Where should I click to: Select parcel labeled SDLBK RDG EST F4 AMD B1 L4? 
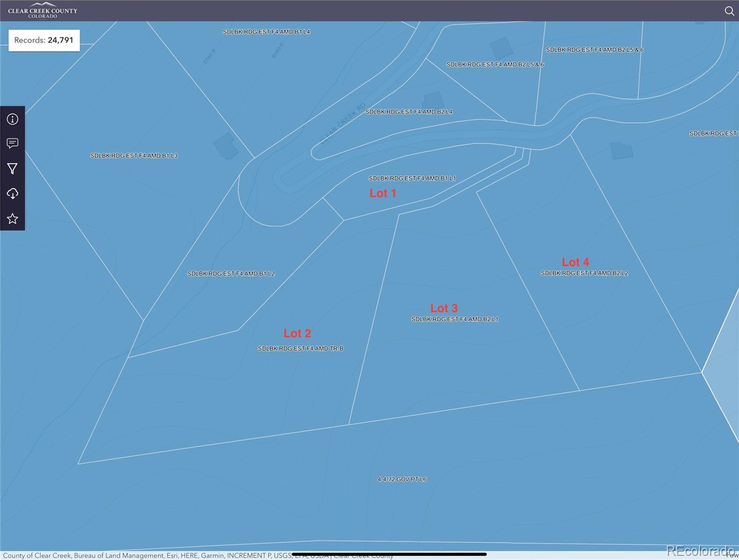[266, 32]
